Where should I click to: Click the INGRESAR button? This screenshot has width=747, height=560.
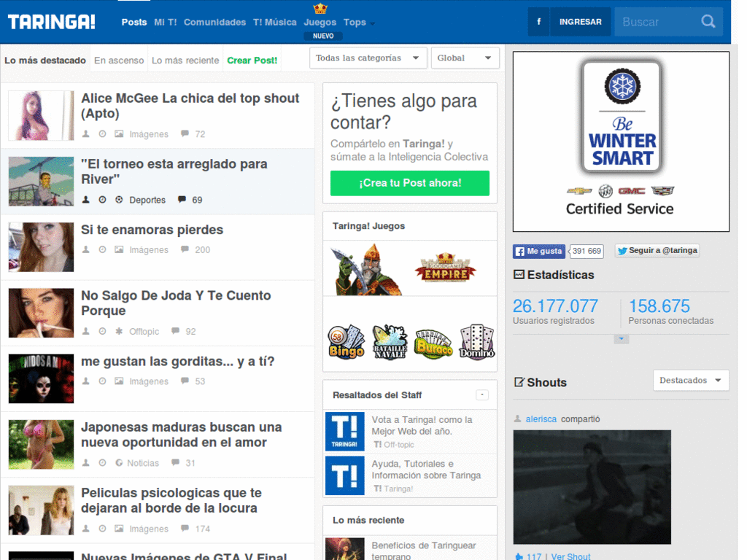pyautogui.click(x=580, y=21)
